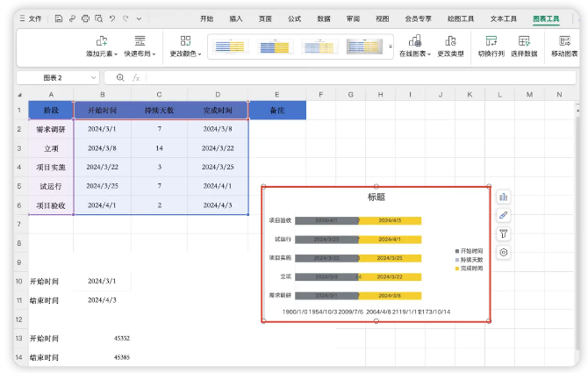
Task: Open the chart elements side button
Action: pyautogui.click(x=503, y=197)
